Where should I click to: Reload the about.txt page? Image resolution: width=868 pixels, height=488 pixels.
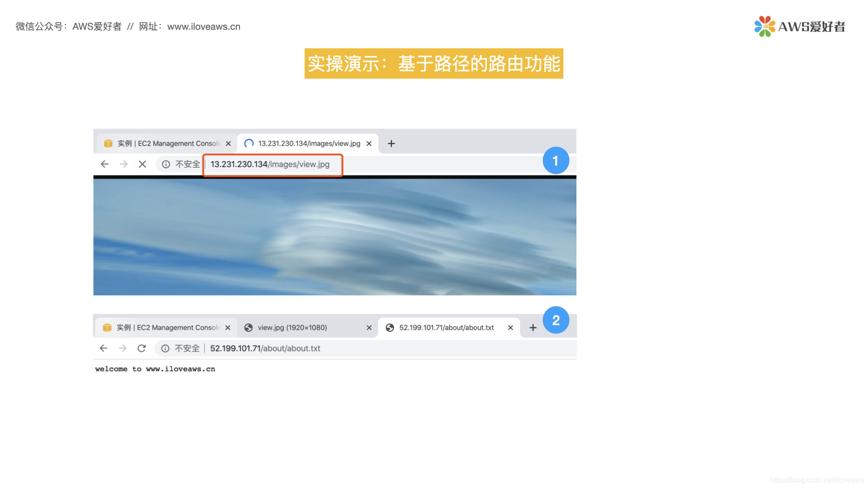[142, 348]
